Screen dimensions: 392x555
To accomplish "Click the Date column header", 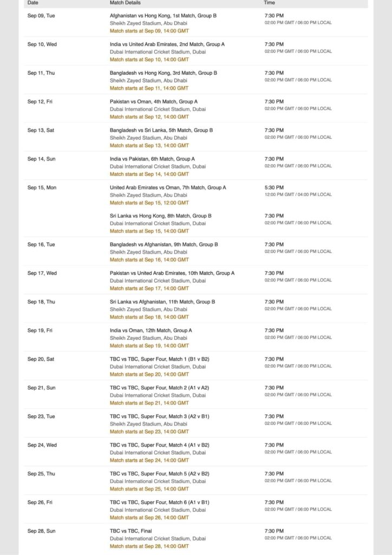I will (33, 3).
